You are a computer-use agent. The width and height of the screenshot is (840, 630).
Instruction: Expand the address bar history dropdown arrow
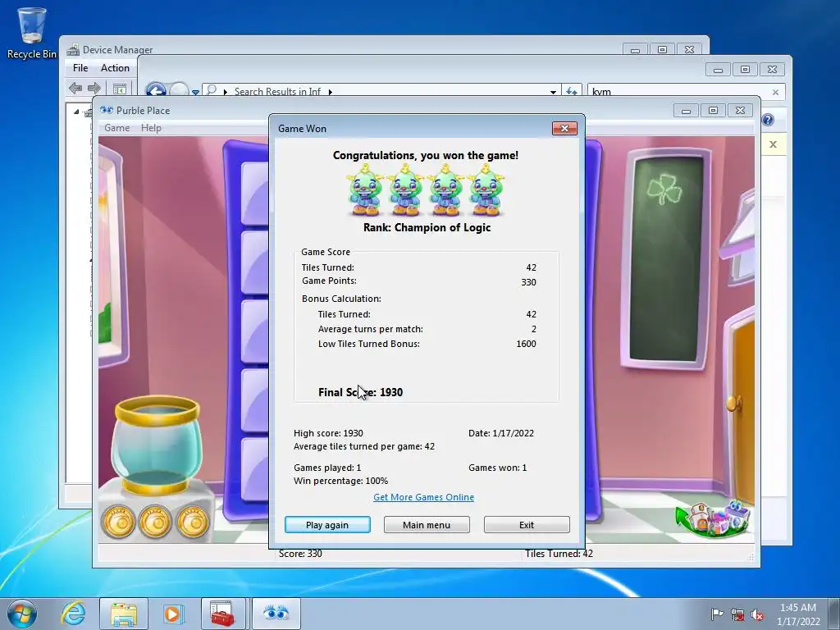[x=553, y=92]
